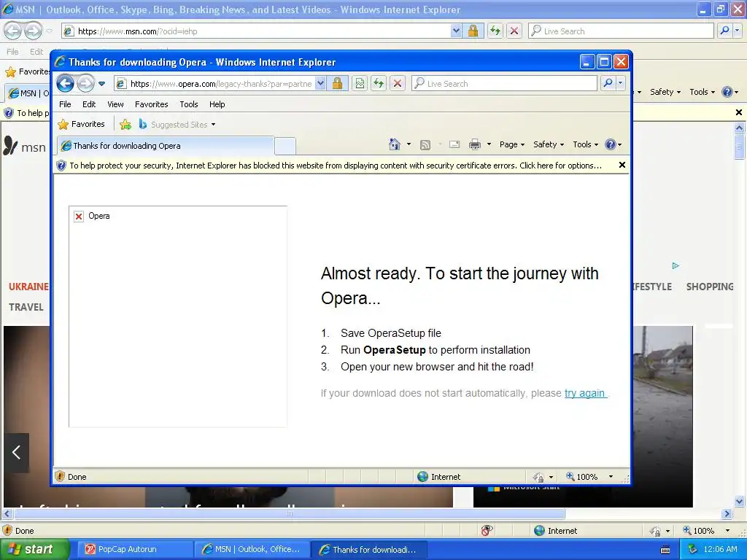This screenshot has width=747, height=560.
Task: Open Page menu in Opera command bar
Action: click(x=511, y=144)
